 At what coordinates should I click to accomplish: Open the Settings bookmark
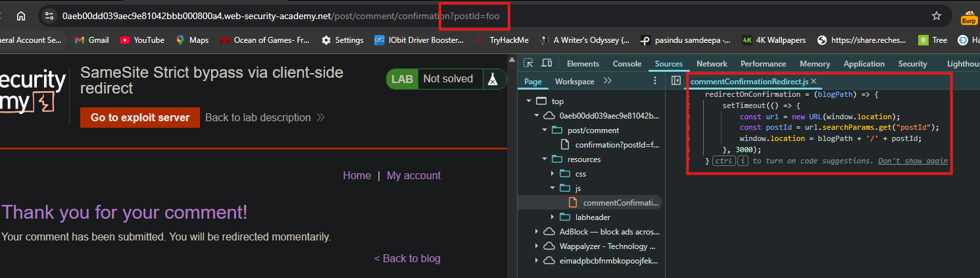click(342, 40)
